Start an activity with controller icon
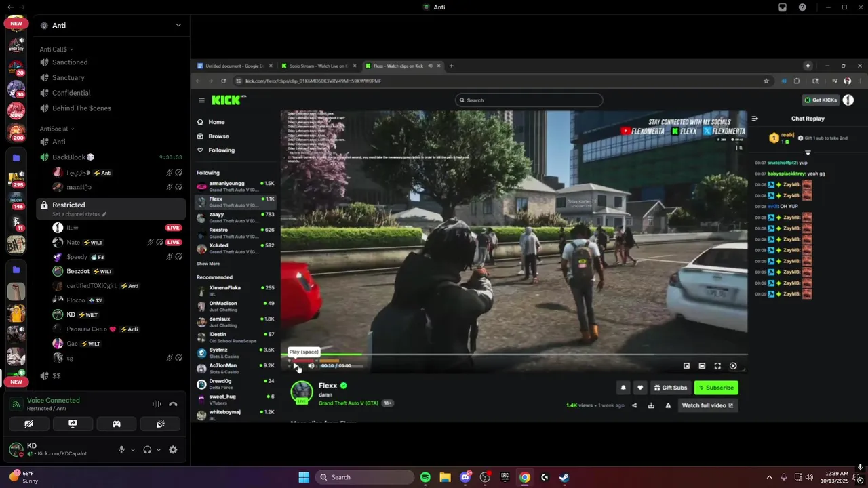This screenshot has width=868, height=488. (117, 424)
